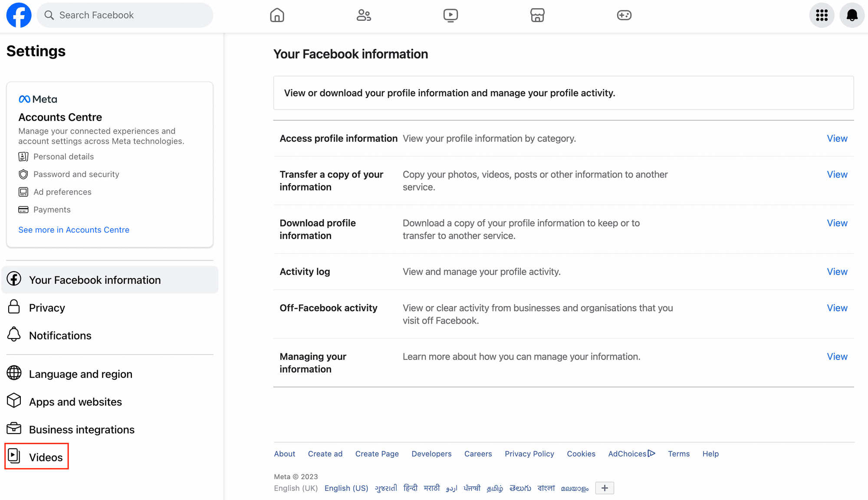Click the Facebook logo icon
The width and height of the screenshot is (868, 500).
pos(19,15)
